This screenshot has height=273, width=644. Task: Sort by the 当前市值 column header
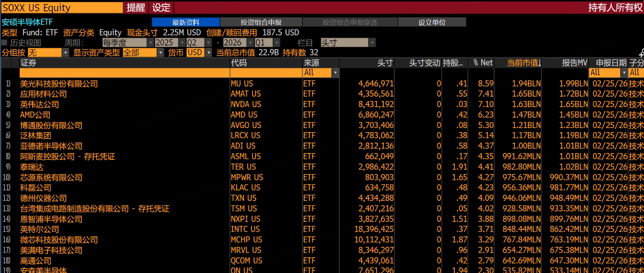coord(518,63)
